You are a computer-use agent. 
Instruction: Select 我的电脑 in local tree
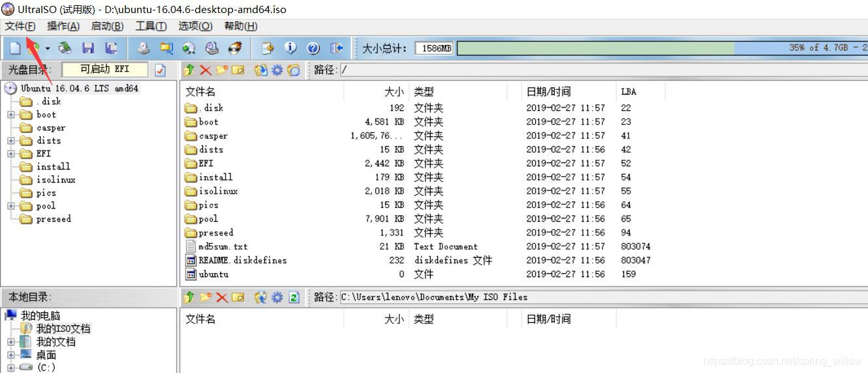pos(40,316)
